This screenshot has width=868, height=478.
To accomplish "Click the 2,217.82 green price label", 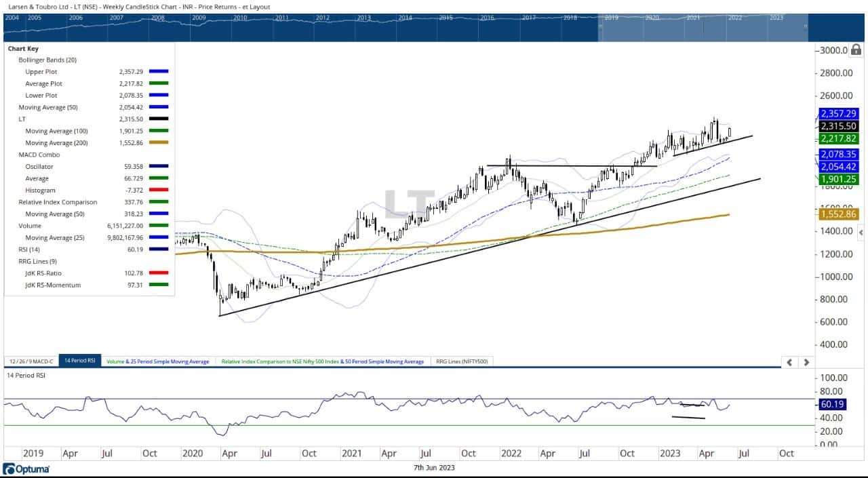I will [x=839, y=138].
